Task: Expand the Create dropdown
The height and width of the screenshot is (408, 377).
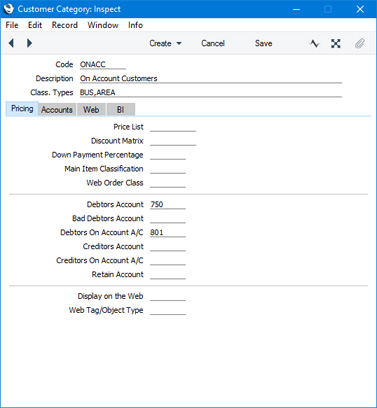Action: [165, 43]
